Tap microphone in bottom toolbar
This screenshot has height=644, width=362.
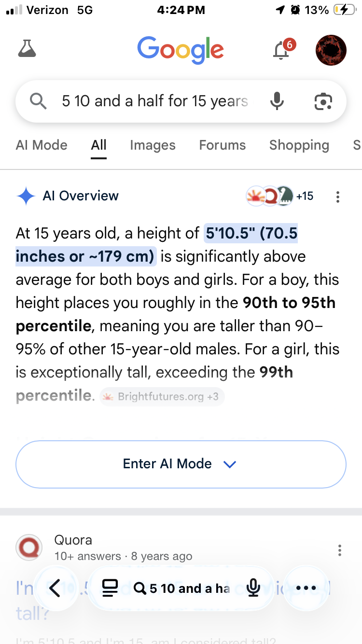253,588
